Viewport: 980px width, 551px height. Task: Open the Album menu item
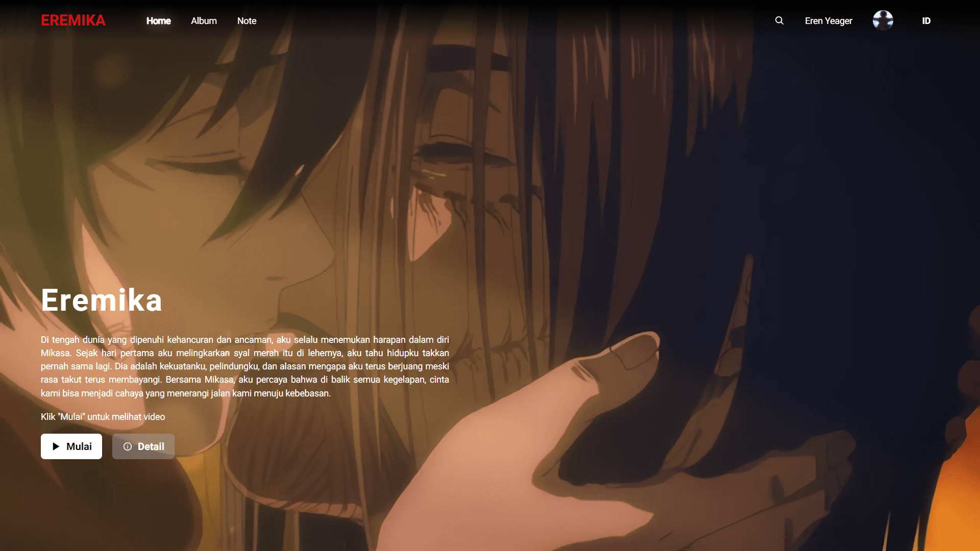click(x=204, y=21)
